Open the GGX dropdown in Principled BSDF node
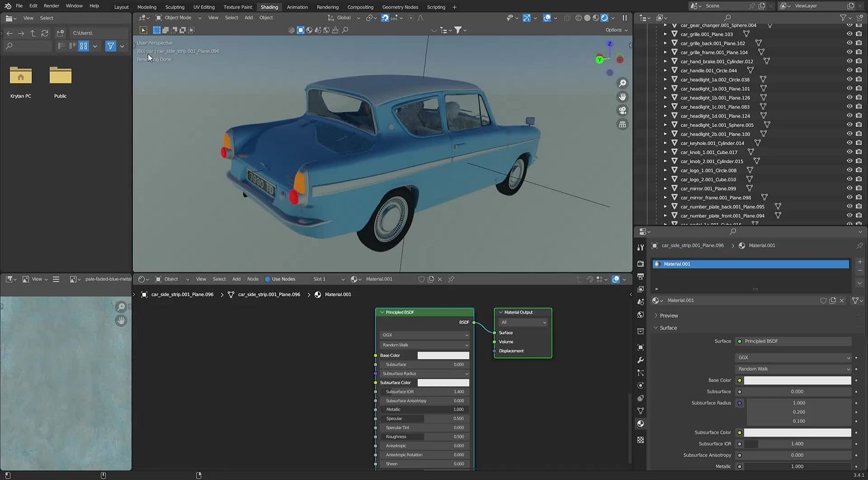Screen dimensions: 868x480 [x=424, y=335]
